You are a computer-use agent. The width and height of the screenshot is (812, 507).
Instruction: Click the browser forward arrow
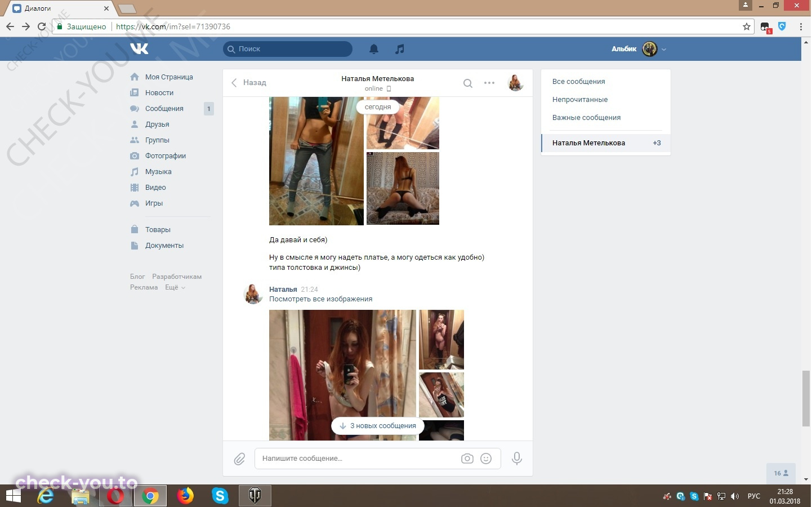click(26, 26)
